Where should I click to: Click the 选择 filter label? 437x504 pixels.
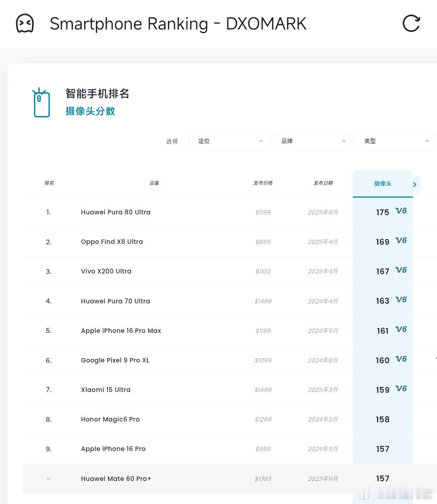tap(172, 141)
